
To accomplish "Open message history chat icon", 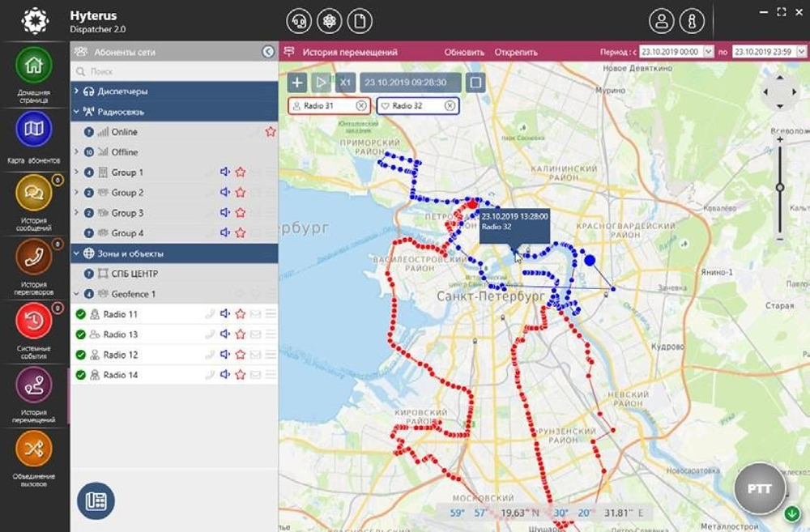I will (x=33, y=194).
